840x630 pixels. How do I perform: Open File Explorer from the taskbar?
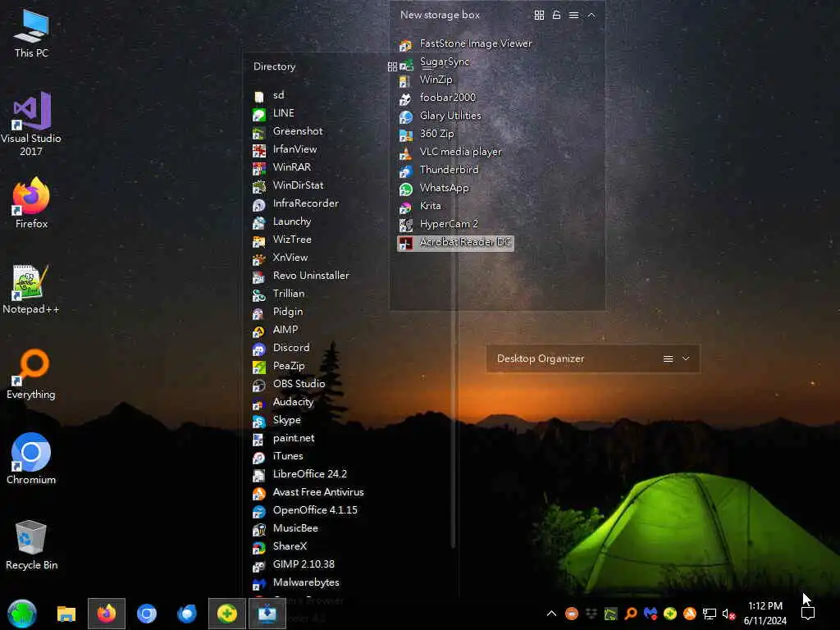click(x=66, y=614)
